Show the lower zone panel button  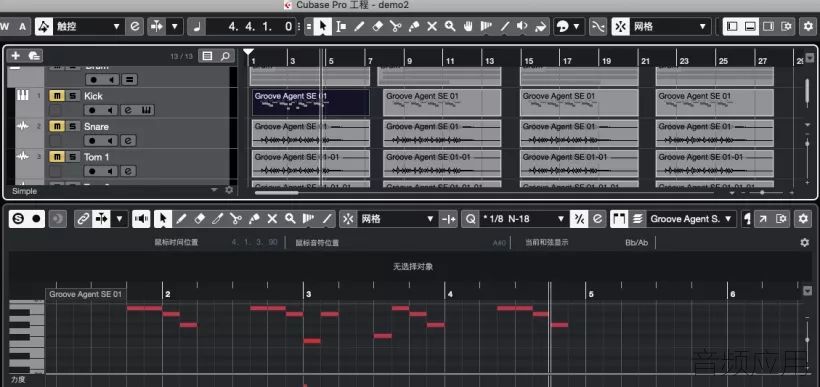point(750,26)
